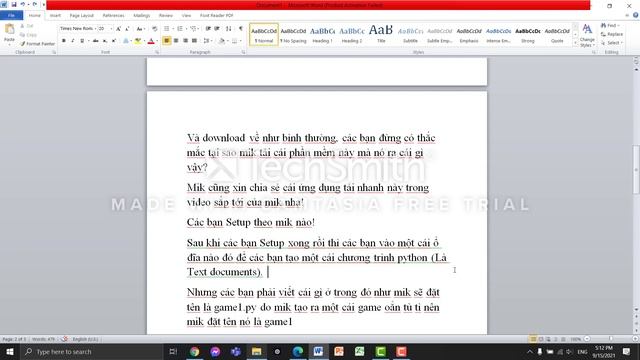
Task: Toggle Italic formatting
Action: [73, 41]
